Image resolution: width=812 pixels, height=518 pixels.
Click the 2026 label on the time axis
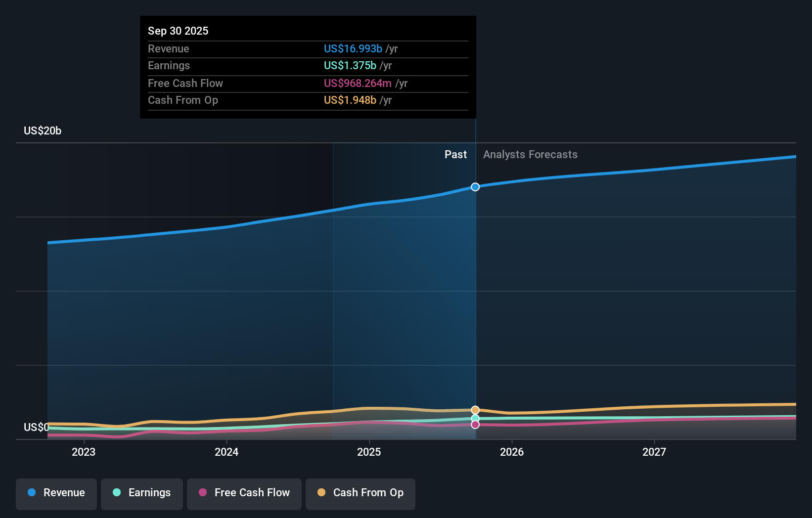pos(512,451)
